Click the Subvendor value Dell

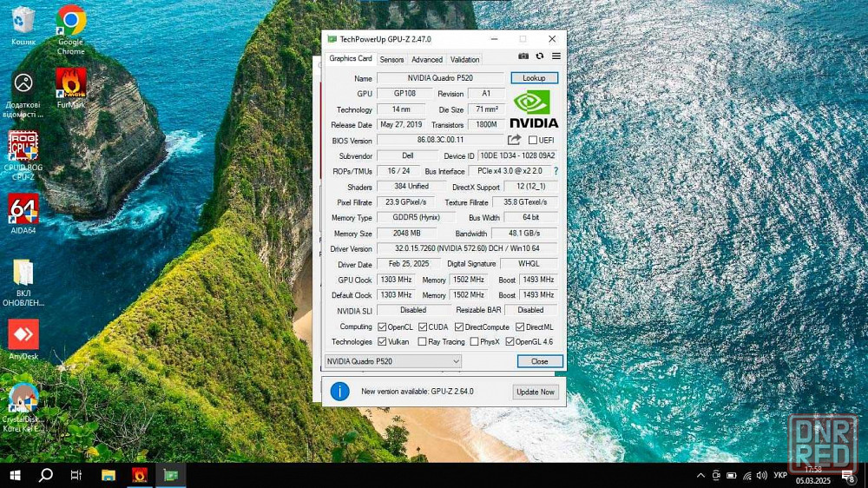coord(407,155)
